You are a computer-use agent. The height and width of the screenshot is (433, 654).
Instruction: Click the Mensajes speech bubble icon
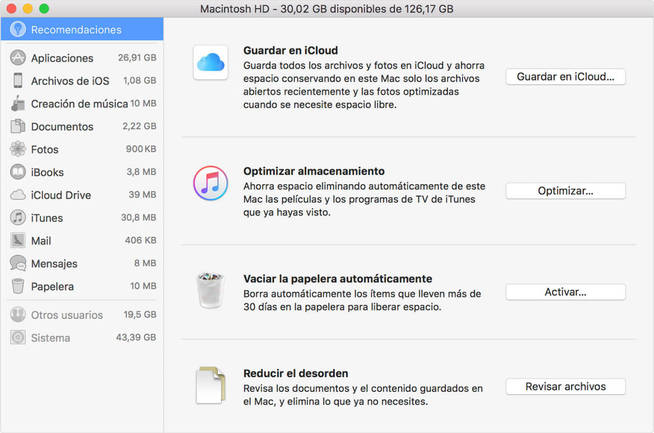tap(18, 263)
